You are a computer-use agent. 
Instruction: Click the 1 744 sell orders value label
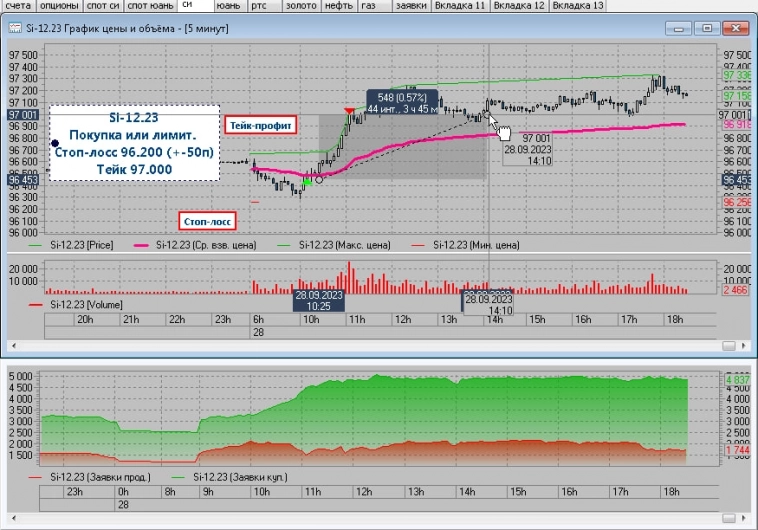click(x=737, y=450)
